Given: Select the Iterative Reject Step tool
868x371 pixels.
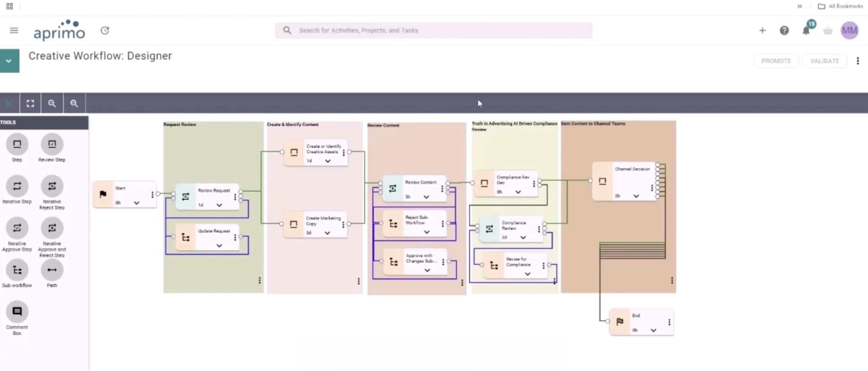Looking at the screenshot, I should point(52,186).
